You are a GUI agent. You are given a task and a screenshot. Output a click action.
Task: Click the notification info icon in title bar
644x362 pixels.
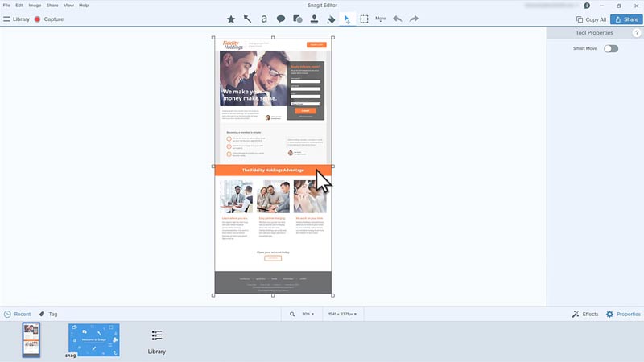click(587, 6)
